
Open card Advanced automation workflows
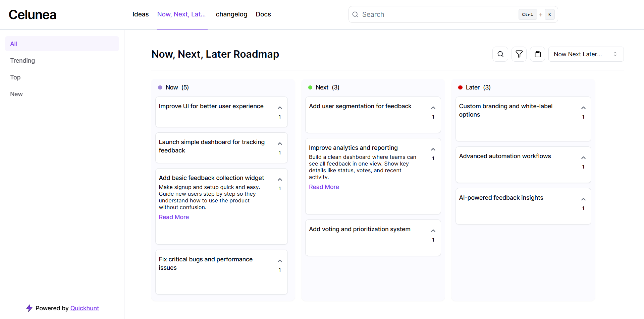pos(523,165)
